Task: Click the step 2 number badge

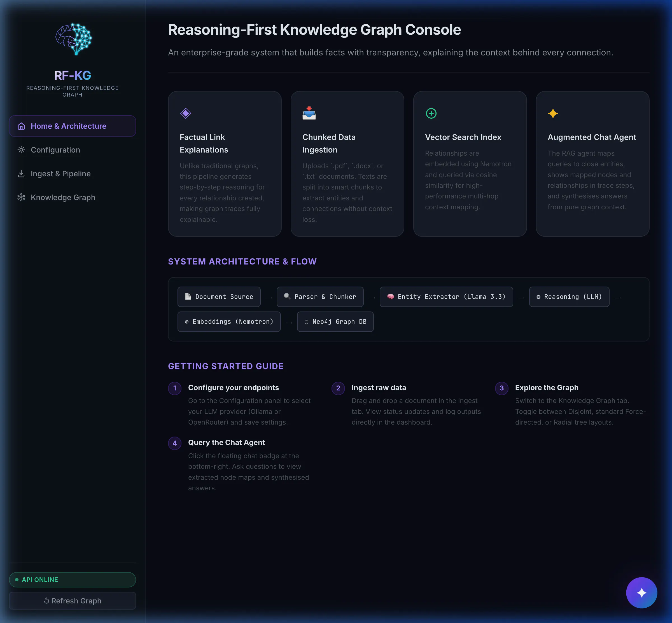Action: click(x=338, y=388)
